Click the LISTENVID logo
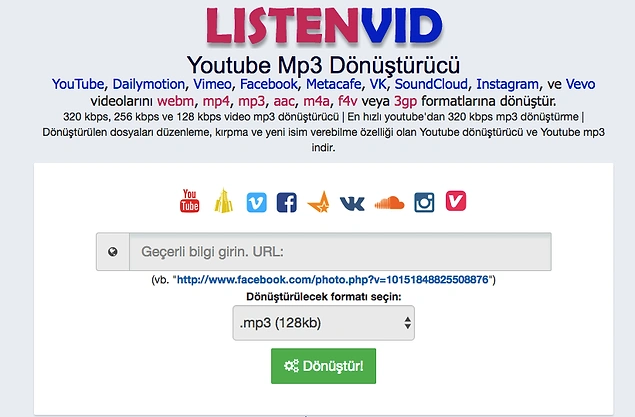 pyautogui.click(x=324, y=25)
